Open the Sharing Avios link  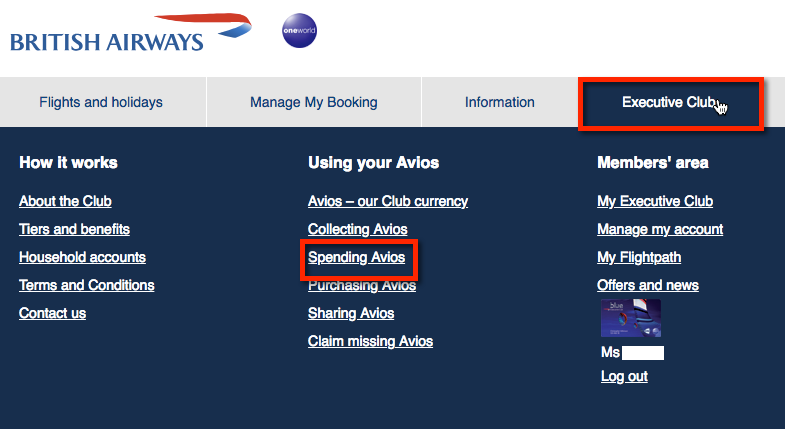click(x=351, y=313)
